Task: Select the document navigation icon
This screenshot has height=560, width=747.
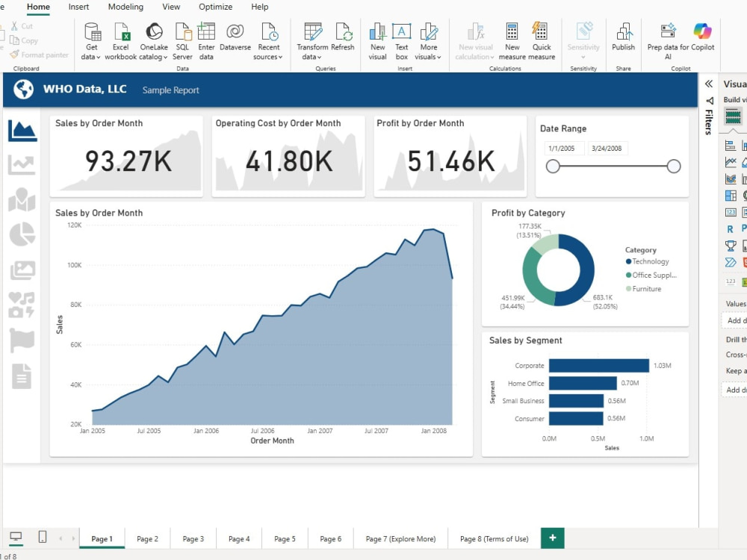Action: pyautogui.click(x=22, y=376)
